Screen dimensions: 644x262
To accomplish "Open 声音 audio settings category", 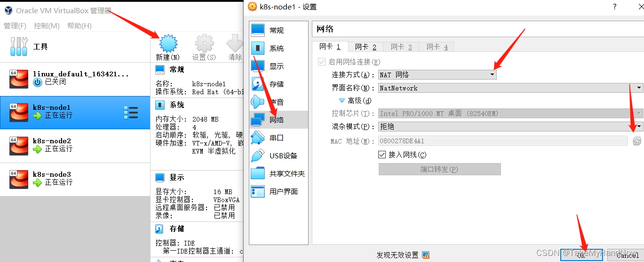I will tap(278, 102).
